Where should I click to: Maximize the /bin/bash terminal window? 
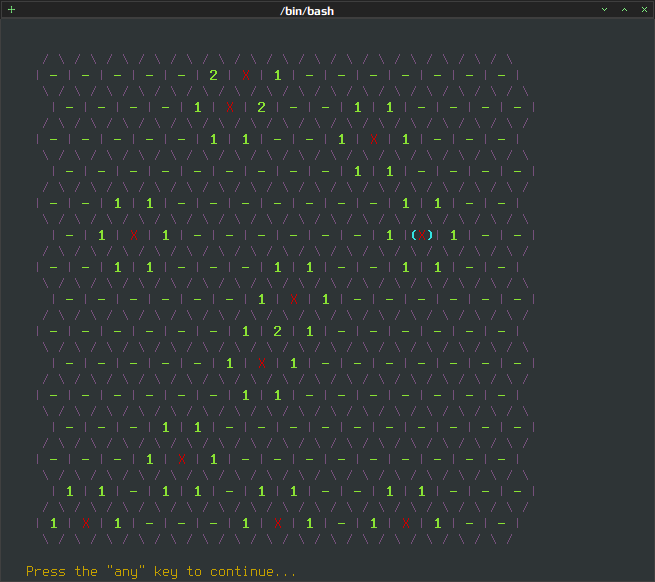(625, 9)
